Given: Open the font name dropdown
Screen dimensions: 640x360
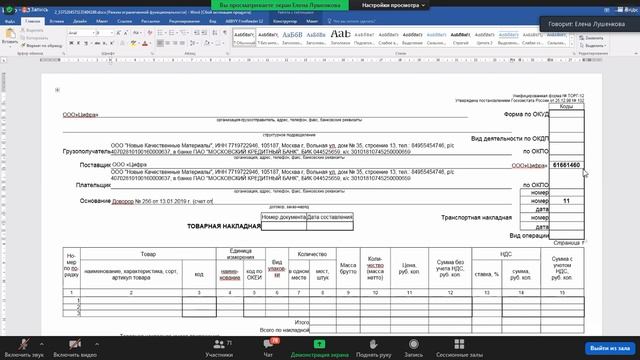Looking at the screenshot, I should [93, 33].
